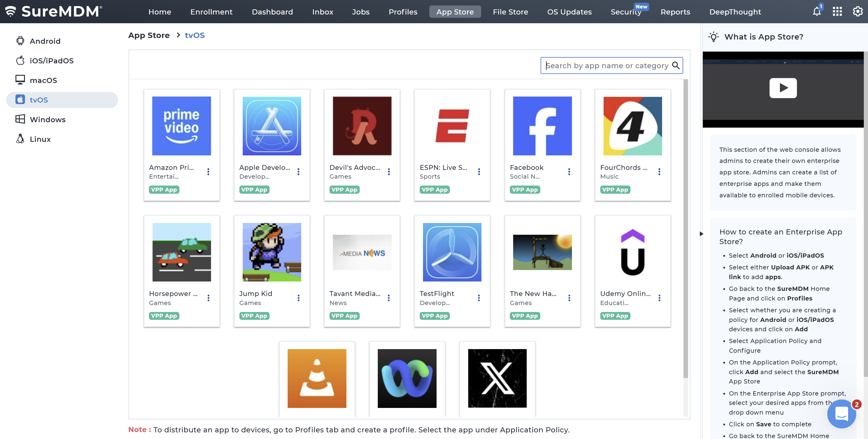Click the app list vertical scrollbar

685,229
